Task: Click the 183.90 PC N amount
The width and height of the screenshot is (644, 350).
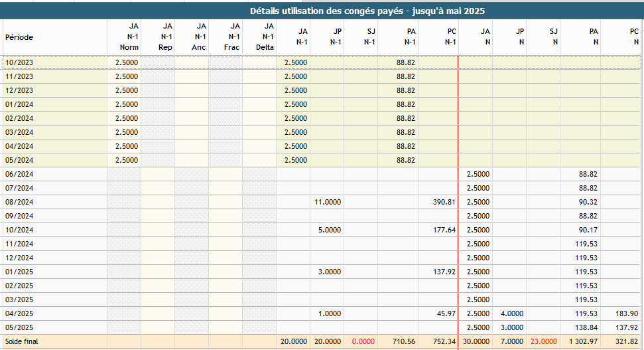Action: click(x=627, y=314)
